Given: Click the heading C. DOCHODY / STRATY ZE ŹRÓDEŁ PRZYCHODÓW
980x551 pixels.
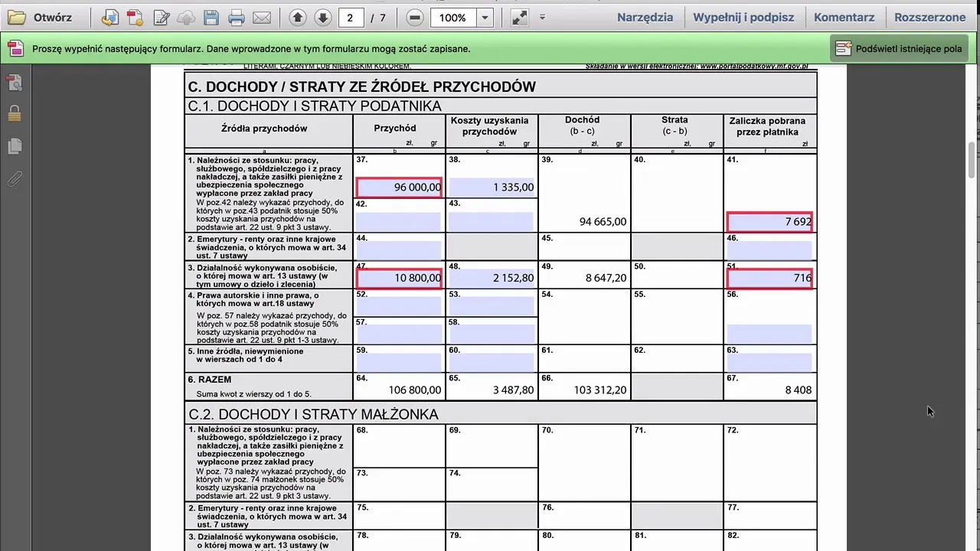Looking at the screenshot, I should coord(361,86).
